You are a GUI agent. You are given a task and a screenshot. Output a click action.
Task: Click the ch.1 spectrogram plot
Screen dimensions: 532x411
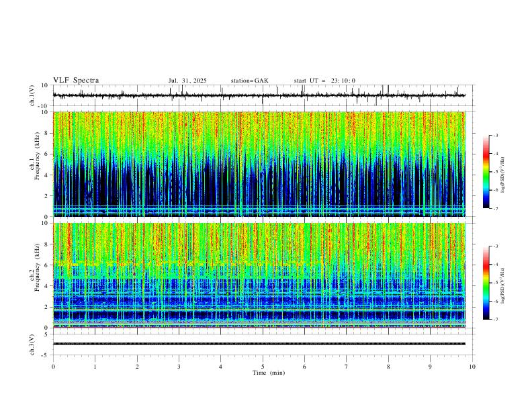pos(259,164)
